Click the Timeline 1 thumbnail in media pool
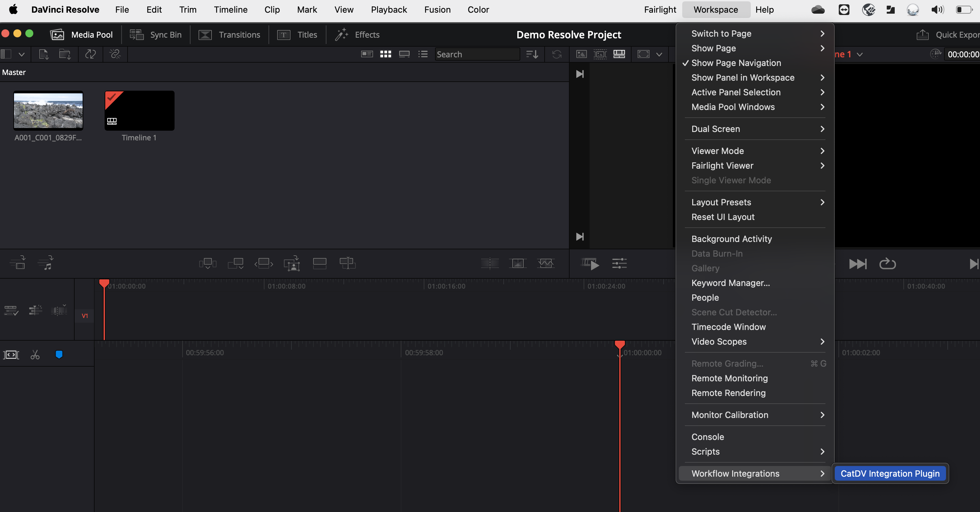980x512 pixels. 139,110
